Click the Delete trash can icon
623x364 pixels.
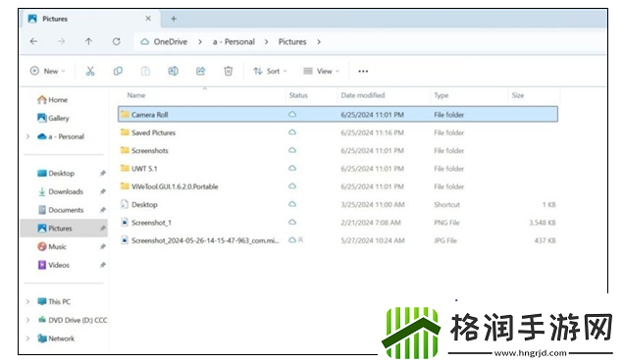coord(228,71)
